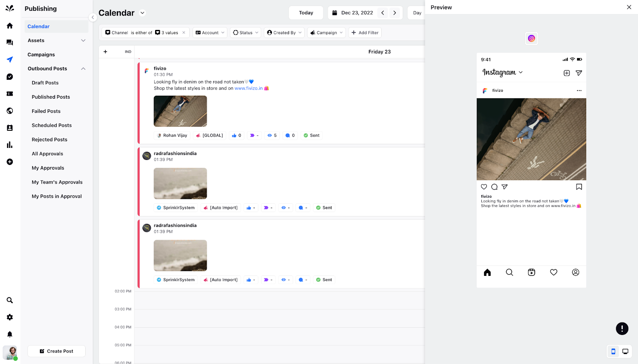Click Add Filter
This screenshot has width=638, height=364.
pyautogui.click(x=365, y=33)
